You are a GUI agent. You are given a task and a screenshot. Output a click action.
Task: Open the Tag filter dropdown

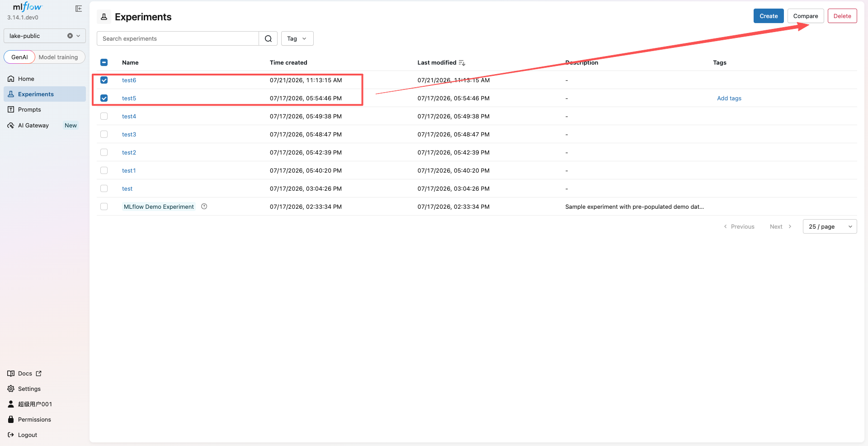coord(297,38)
